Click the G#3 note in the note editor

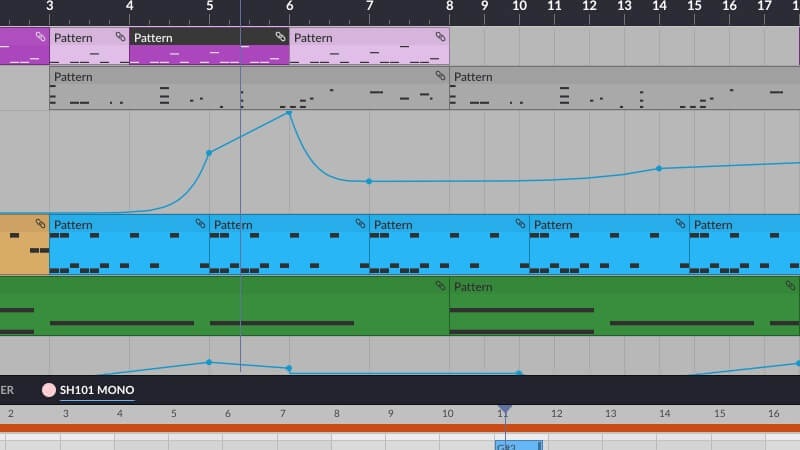pyautogui.click(x=519, y=445)
